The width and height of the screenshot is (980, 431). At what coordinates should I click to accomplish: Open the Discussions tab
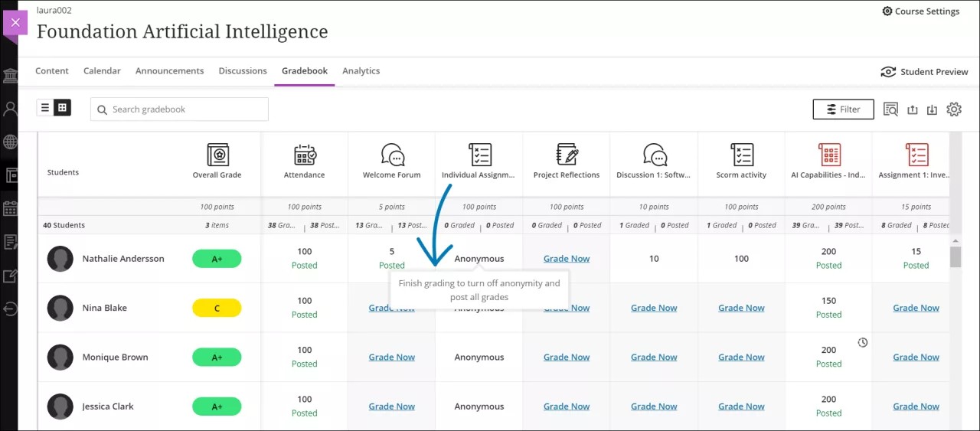click(x=243, y=71)
